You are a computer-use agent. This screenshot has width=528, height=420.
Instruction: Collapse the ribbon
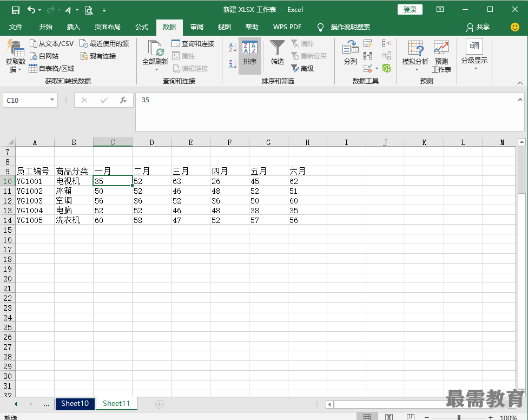(520, 83)
